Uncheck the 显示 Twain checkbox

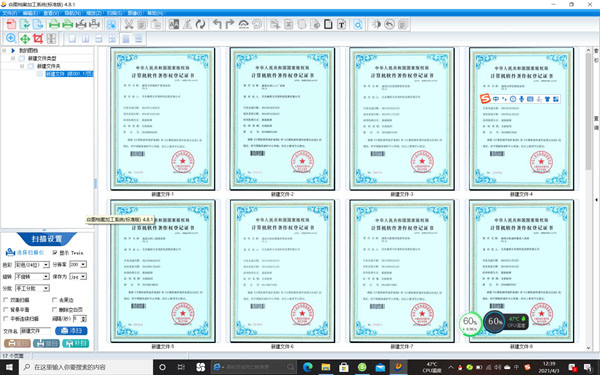pos(55,253)
